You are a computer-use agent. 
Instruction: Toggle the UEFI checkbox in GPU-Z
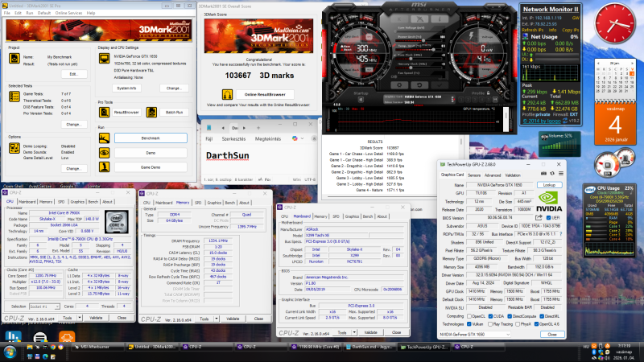click(x=549, y=218)
